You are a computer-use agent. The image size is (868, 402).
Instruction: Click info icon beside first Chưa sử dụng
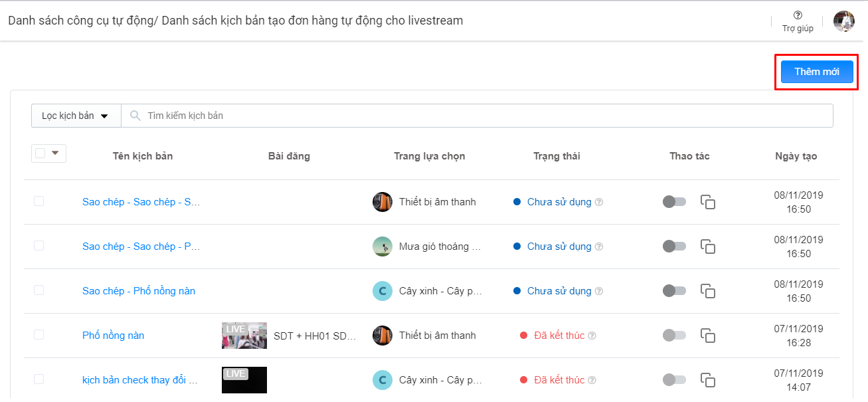[599, 202]
